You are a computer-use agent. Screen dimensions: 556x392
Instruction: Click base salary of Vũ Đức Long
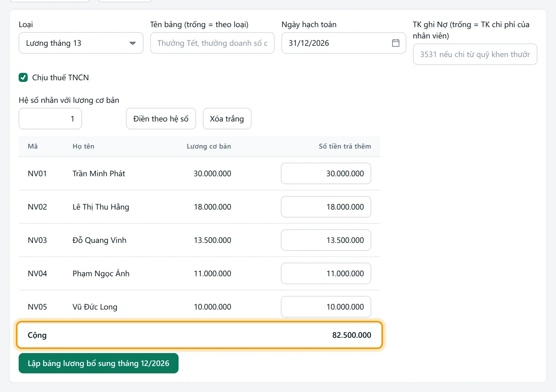212,307
